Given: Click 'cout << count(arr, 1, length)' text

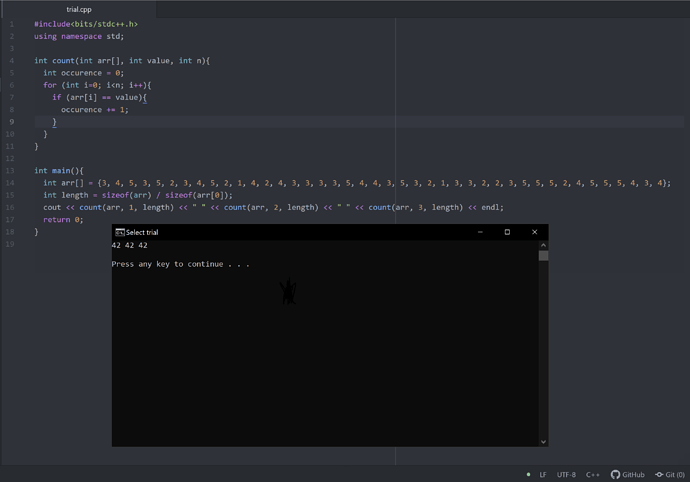Looking at the screenshot, I should pyautogui.click(x=109, y=207).
